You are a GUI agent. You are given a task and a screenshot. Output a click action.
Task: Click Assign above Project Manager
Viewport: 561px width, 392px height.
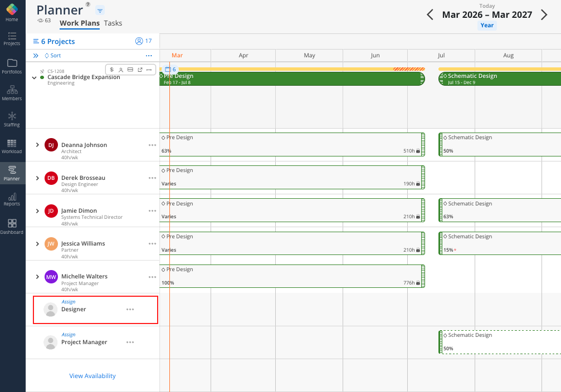(69, 335)
